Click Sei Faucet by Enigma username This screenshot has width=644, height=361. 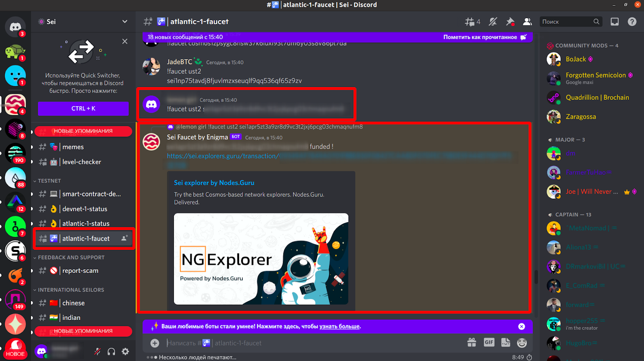[x=198, y=137]
